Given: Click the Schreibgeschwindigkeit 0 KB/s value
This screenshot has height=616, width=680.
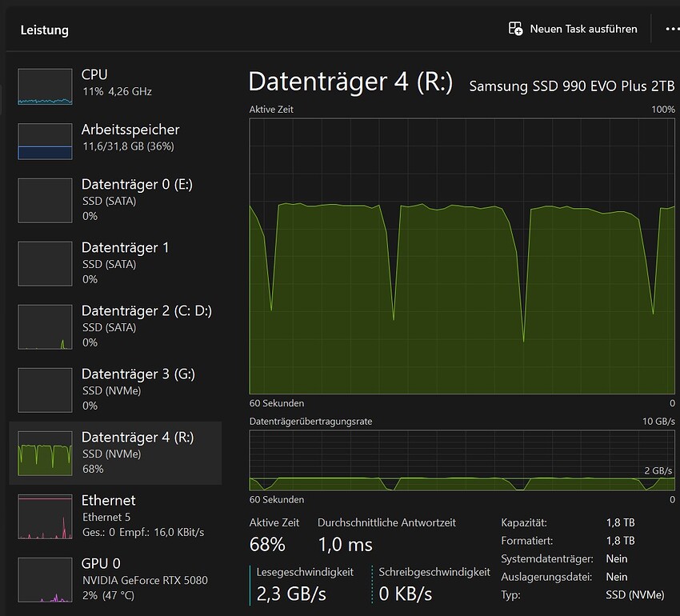Looking at the screenshot, I should (x=406, y=594).
